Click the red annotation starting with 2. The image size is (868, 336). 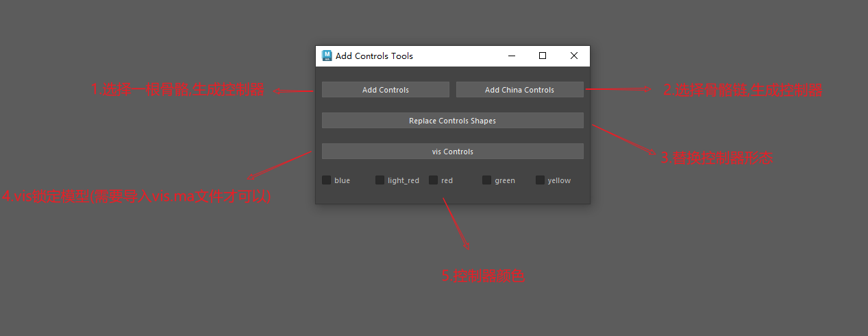pos(743,90)
